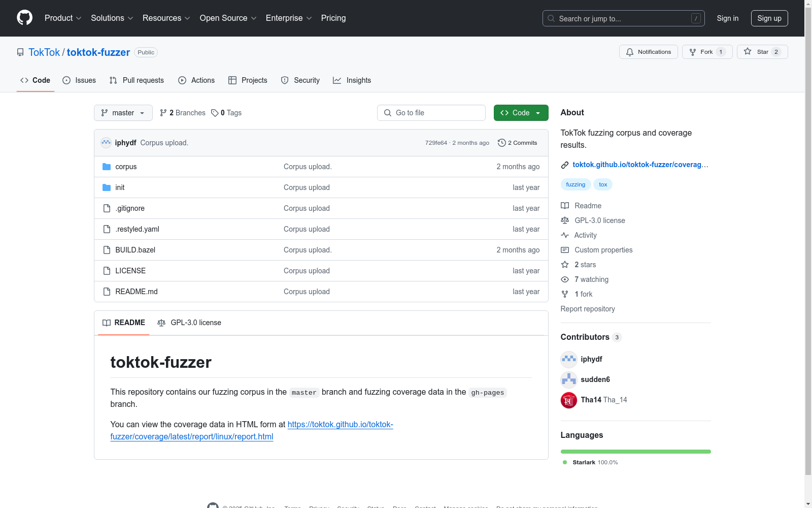The width and height of the screenshot is (812, 508).
Task: Click the Go to file search field
Action: [431, 113]
